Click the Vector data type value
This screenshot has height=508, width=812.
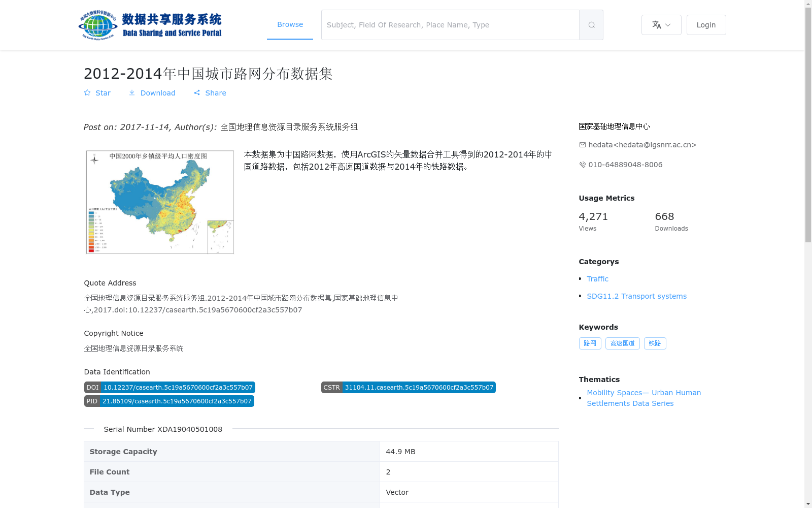coord(397,492)
